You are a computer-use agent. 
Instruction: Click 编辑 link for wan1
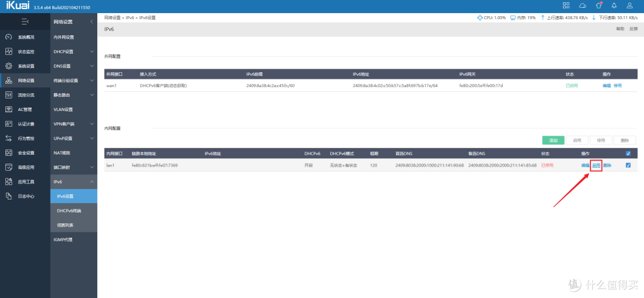[606, 86]
